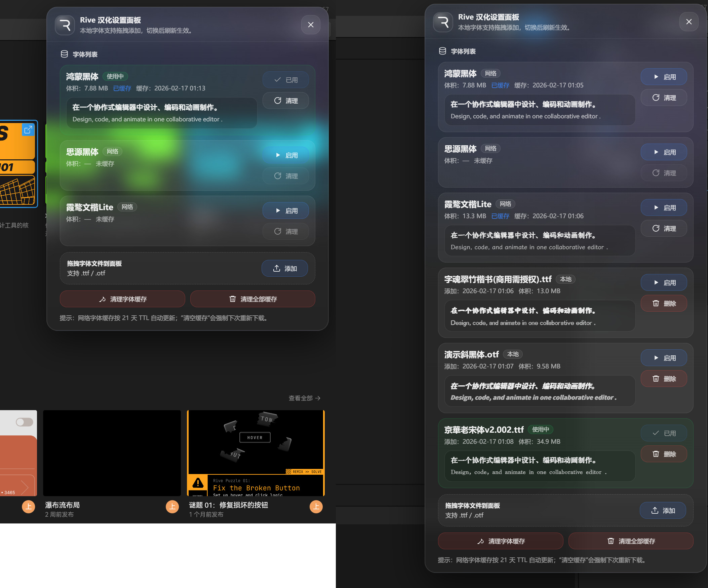
Task: Close the left Rive 汉化设置面板
Action: (x=311, y=25)
